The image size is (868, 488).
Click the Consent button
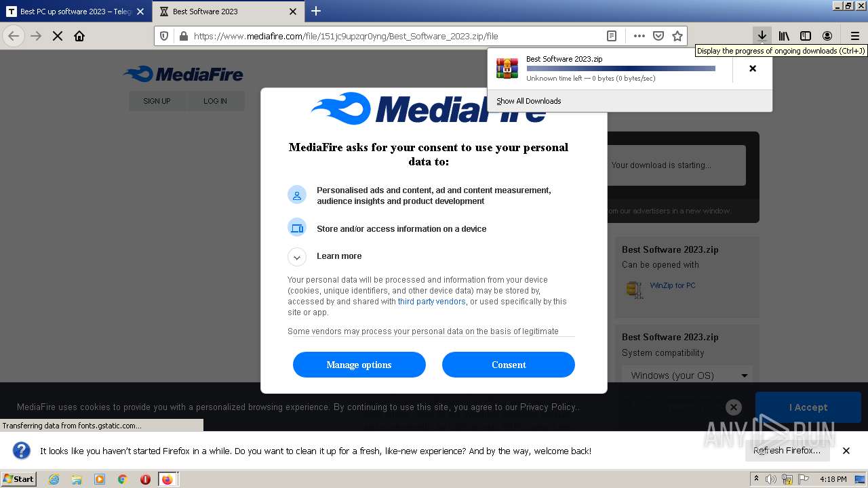pyautogui.click(x=509, y=365)
